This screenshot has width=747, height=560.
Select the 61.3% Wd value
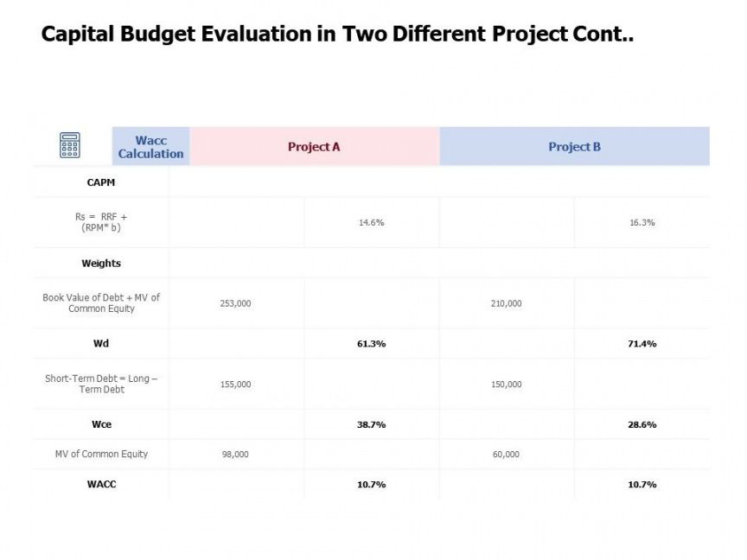371,344
